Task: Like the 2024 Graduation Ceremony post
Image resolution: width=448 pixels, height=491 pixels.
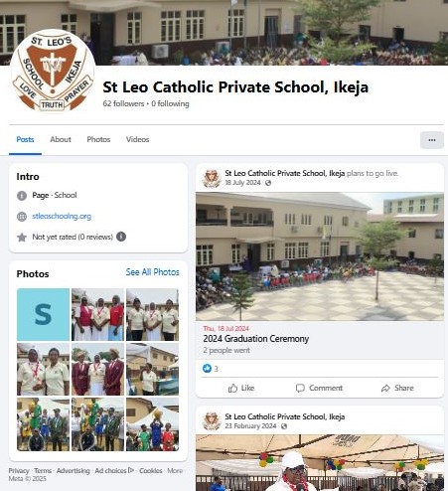Action: pos(241,388)
